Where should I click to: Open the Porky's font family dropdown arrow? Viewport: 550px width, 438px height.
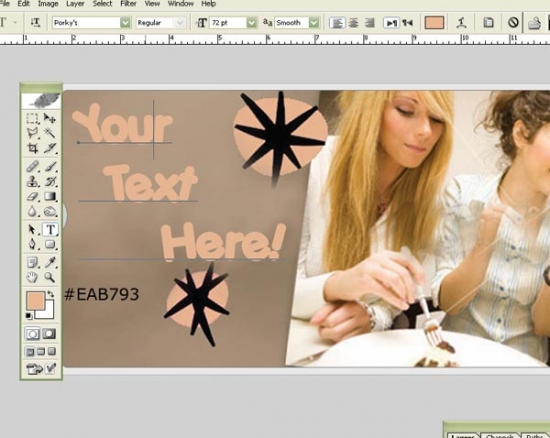pos(125,23)
